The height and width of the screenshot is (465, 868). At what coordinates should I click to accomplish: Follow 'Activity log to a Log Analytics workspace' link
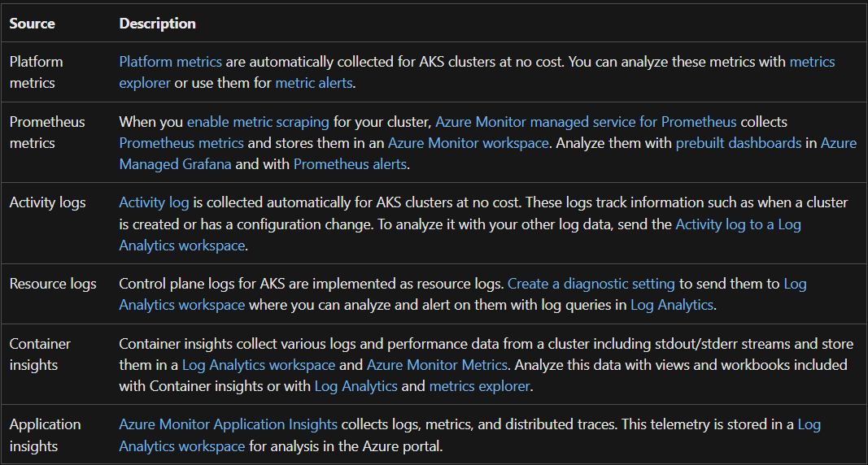point(739,224)
